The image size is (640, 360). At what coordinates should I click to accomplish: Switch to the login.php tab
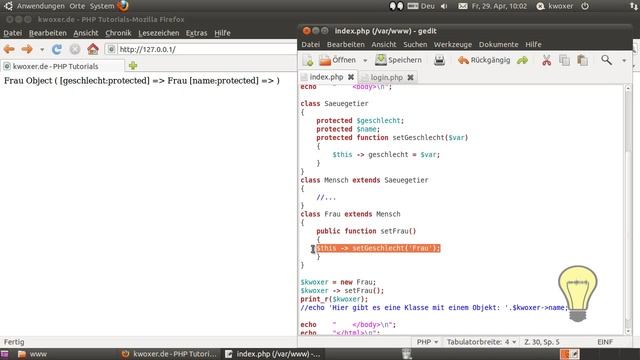point(386,77)
